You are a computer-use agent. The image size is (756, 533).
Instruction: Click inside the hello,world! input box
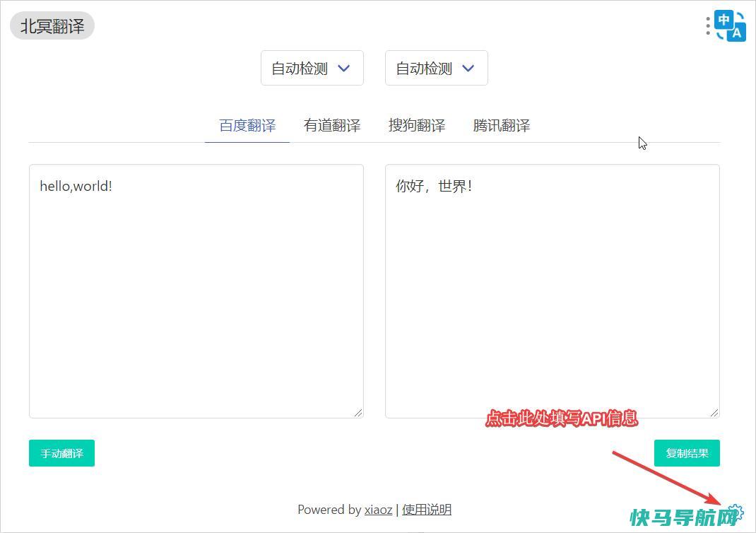(x=196, y=291)
